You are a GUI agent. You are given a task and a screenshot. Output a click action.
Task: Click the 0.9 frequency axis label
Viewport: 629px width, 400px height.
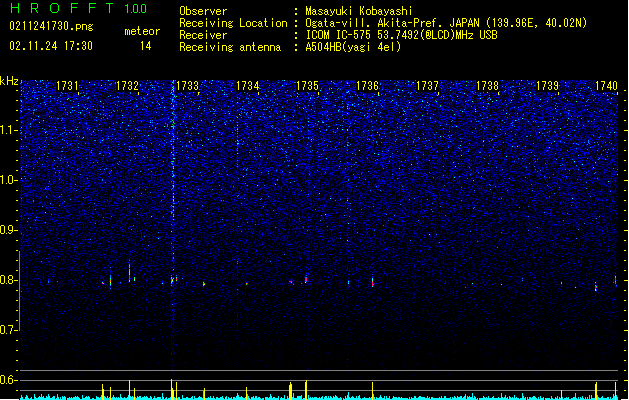8,230
